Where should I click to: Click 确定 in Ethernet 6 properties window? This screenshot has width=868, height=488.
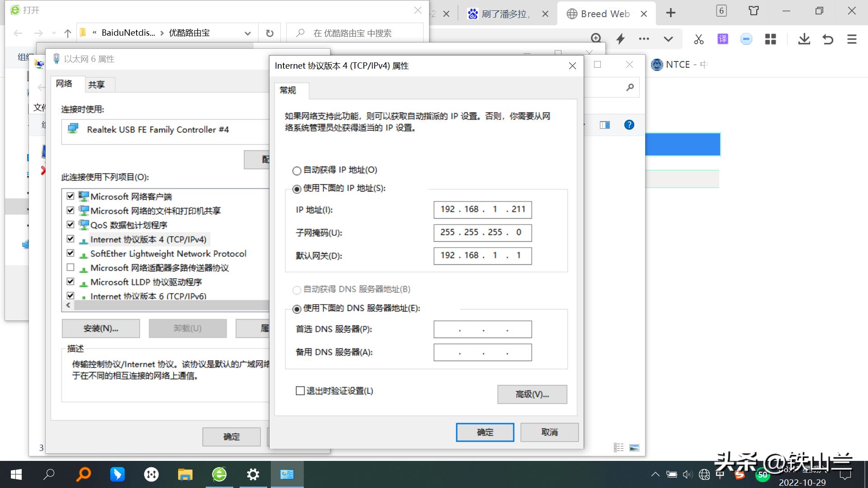[231, 437]
